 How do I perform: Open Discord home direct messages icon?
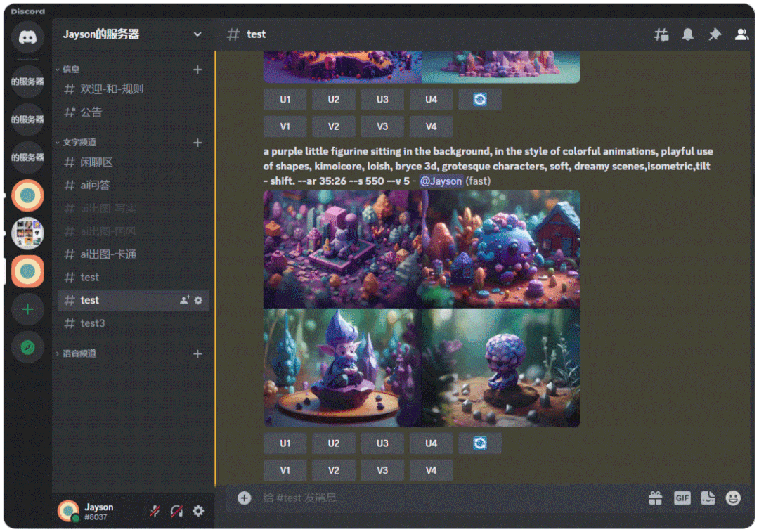(x=27, y=37)
